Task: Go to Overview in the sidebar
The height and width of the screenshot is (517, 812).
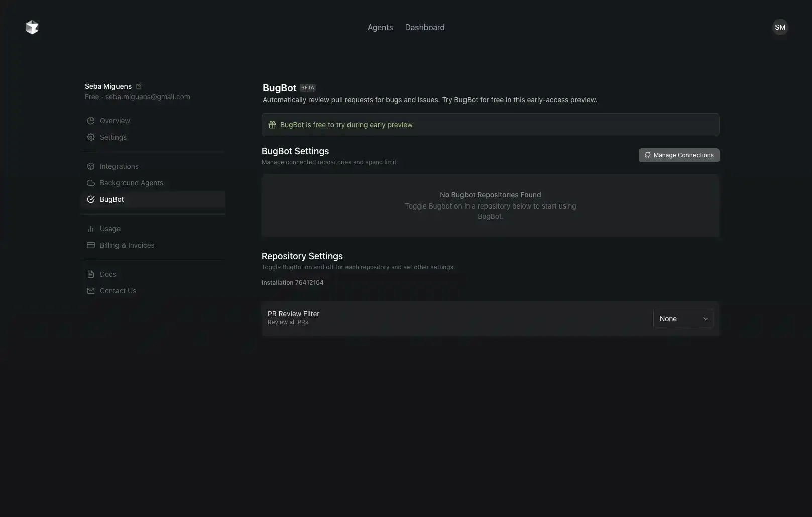Action: pos(153,121)
